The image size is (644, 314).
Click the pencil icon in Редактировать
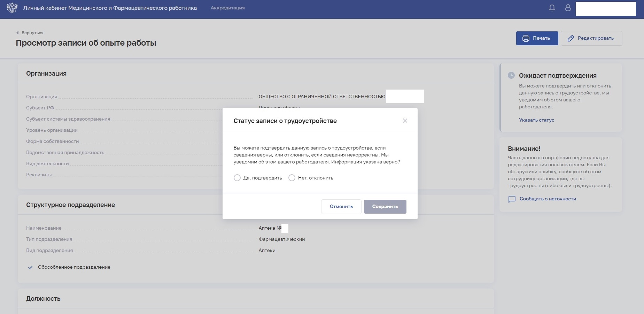571,38
